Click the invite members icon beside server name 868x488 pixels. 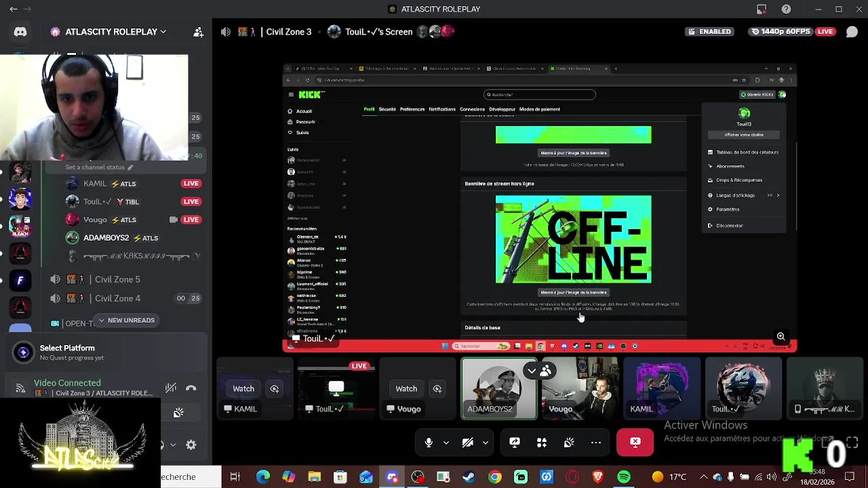click(198, 32)
